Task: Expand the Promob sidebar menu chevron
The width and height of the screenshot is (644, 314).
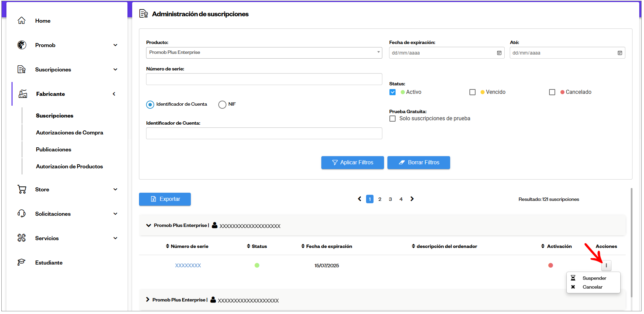Action: [115, 45]
